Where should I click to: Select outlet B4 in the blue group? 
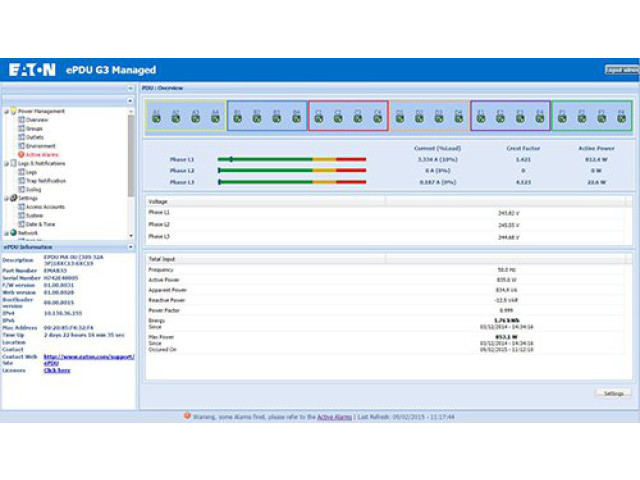tap(296, 118)
